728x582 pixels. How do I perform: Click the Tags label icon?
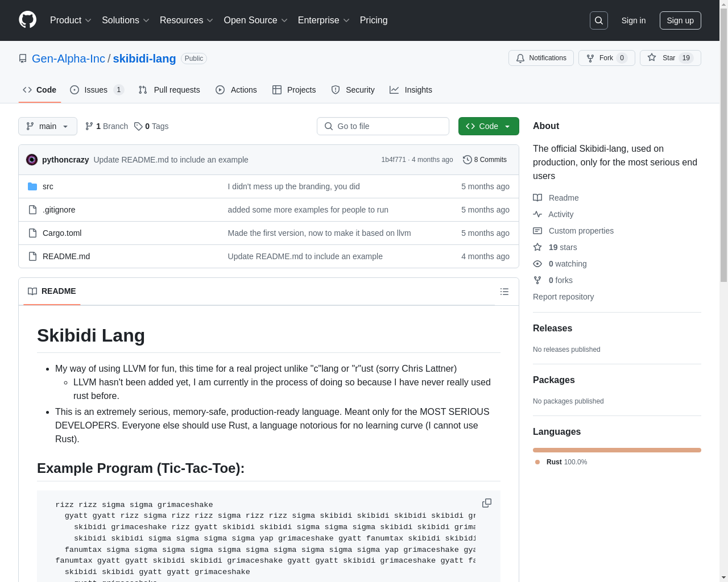[x=138, y=126]
